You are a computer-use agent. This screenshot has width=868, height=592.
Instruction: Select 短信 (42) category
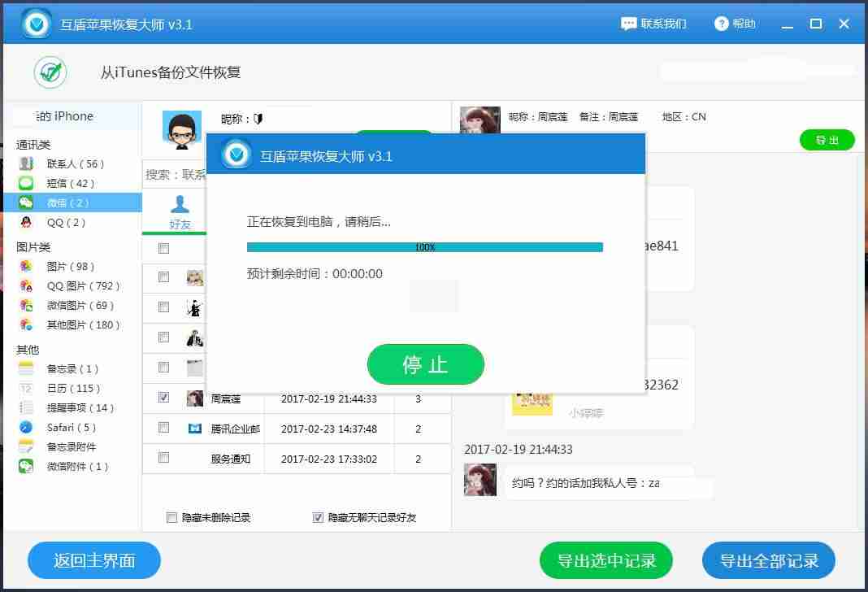tap(72, 183)
